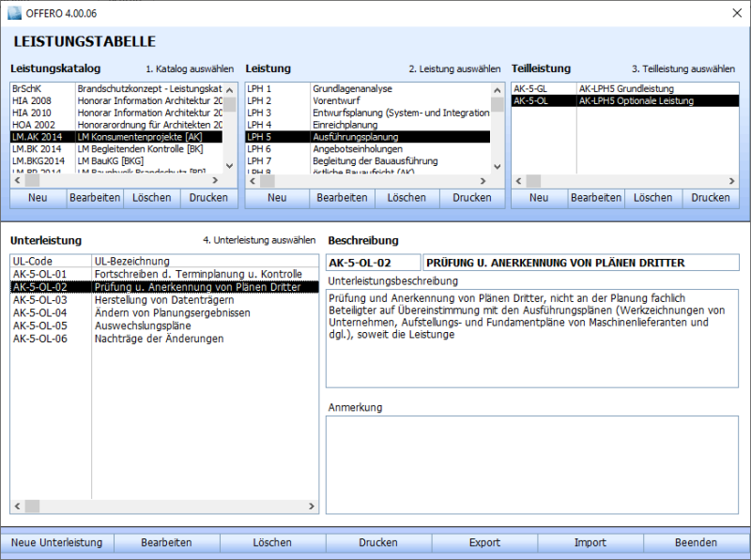Select LPH 1 Grundlagenanalyse

click(x=368, y=88)
